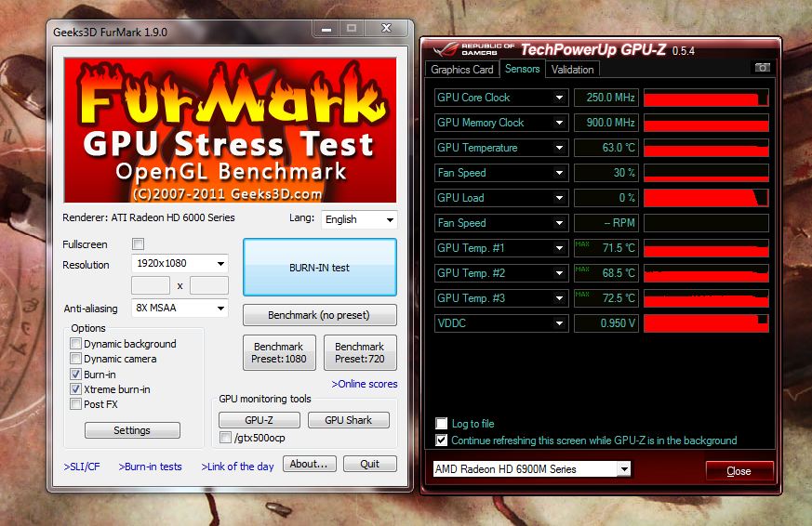Click the FurMark GPU Stress Test banner
Screen dimensions: 812x526
click(230, 130)
